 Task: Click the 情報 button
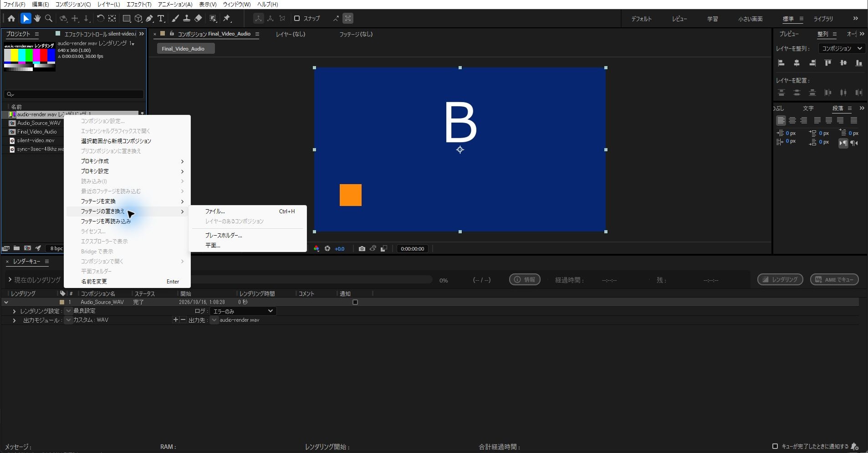[x=525, y=279]
